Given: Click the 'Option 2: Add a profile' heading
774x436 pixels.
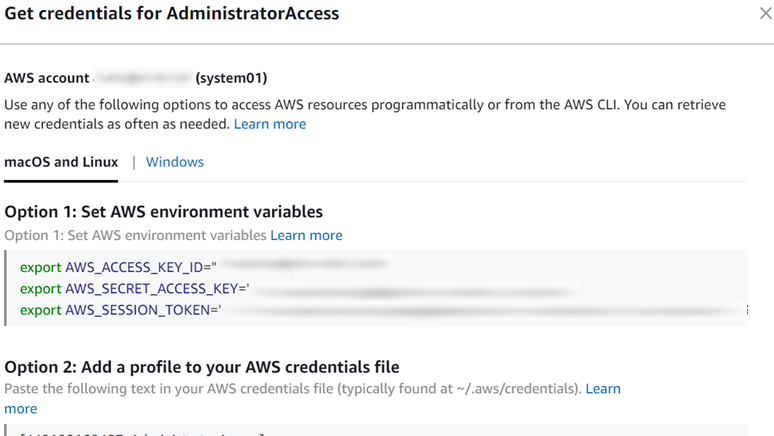Looking at the screenshot, I should point(202,367).
